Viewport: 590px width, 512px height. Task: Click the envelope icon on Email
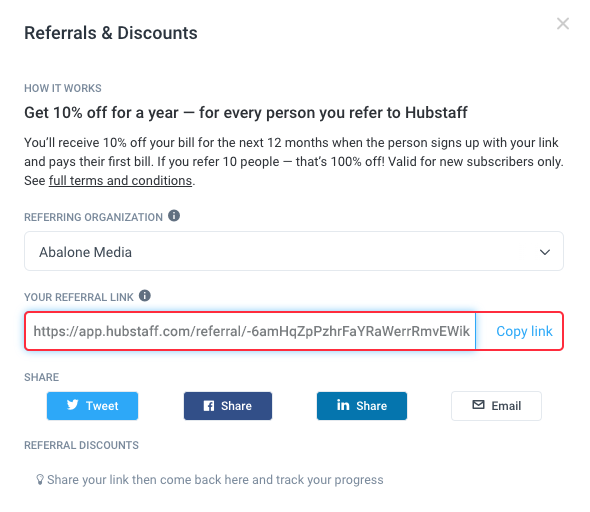click(478, 405)
